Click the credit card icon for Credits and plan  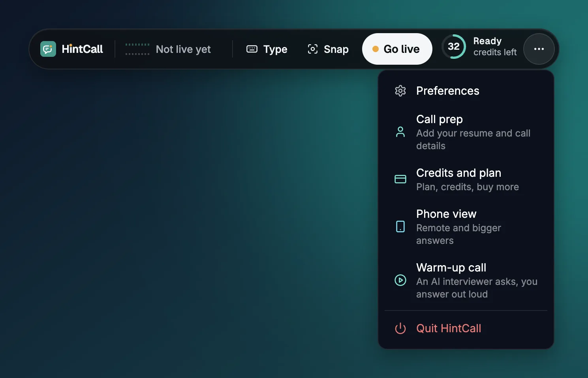[400, 179]
